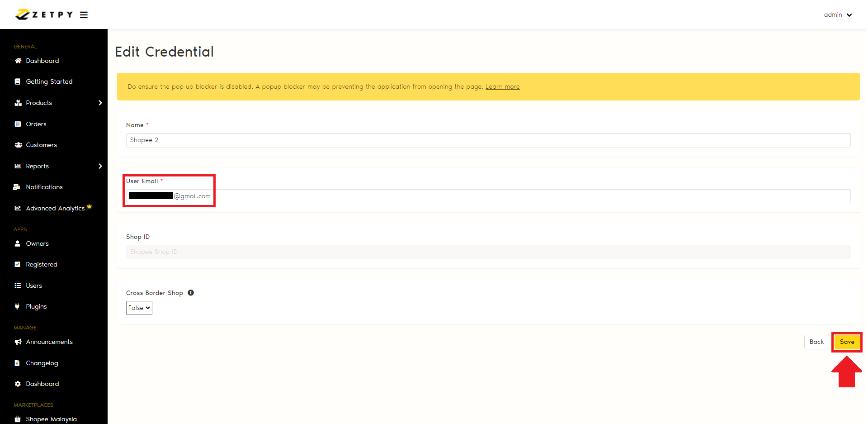The image size is (868, 424).
Task: Click the Owners person icon
Action: click(x=18, y=243)
